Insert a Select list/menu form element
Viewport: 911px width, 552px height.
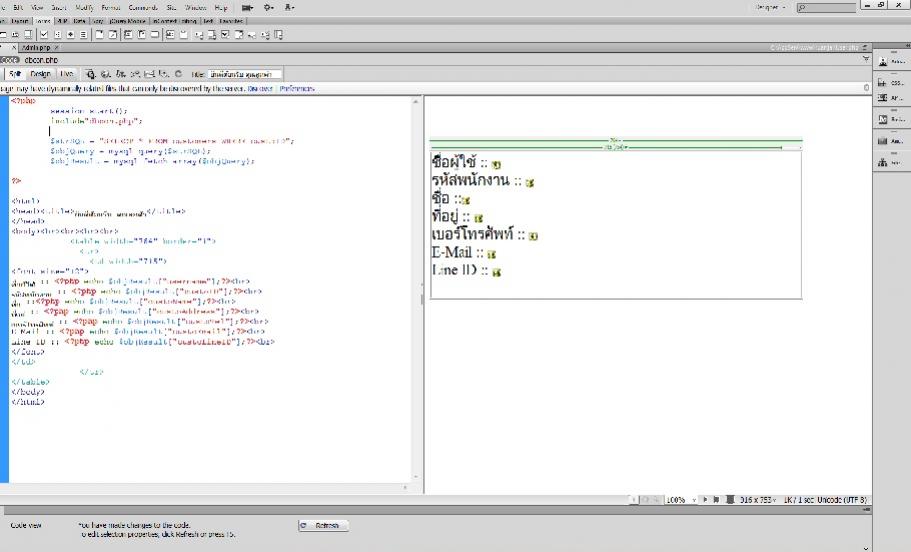click(99, 35)
